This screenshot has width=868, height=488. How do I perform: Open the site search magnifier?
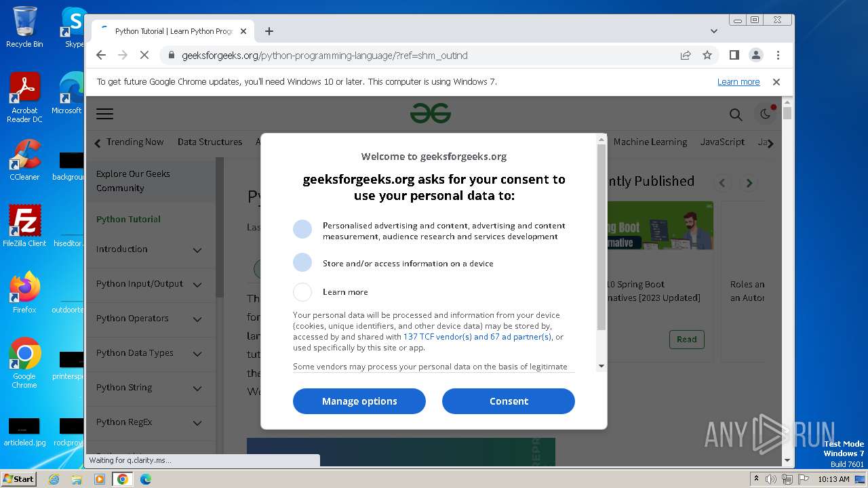click(736, 115)
